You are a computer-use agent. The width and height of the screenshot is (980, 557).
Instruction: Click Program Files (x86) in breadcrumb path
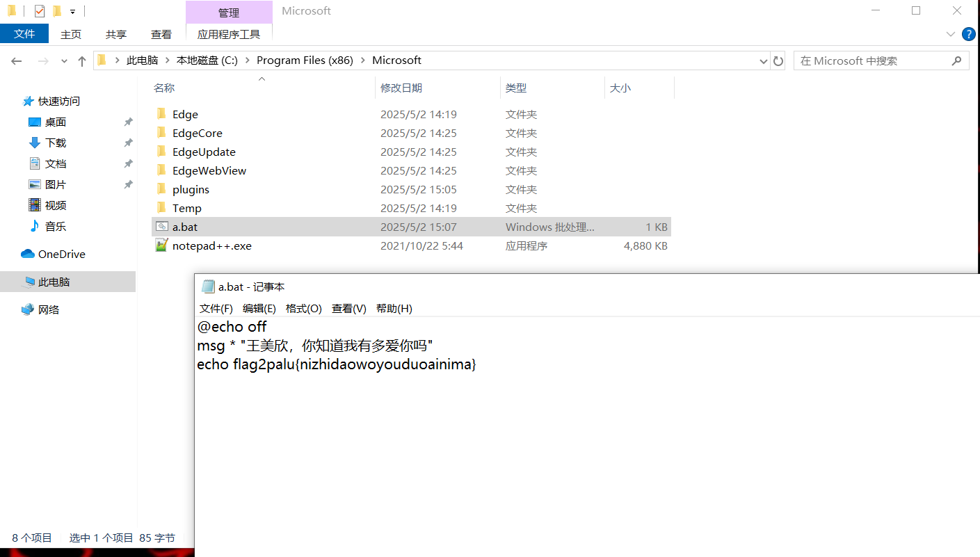(305, 60)
